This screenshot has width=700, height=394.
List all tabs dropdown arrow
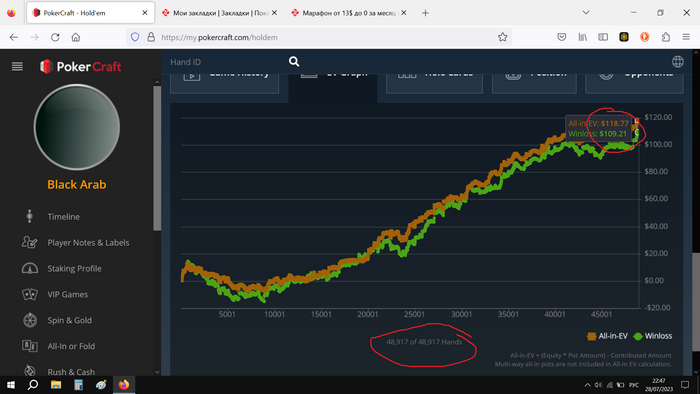(x=586, y=12)
